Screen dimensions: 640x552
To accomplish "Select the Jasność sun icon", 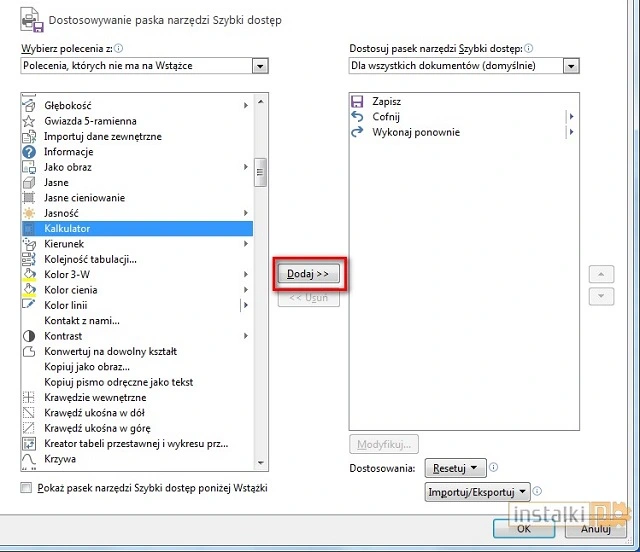I will [x=29, y=213].
